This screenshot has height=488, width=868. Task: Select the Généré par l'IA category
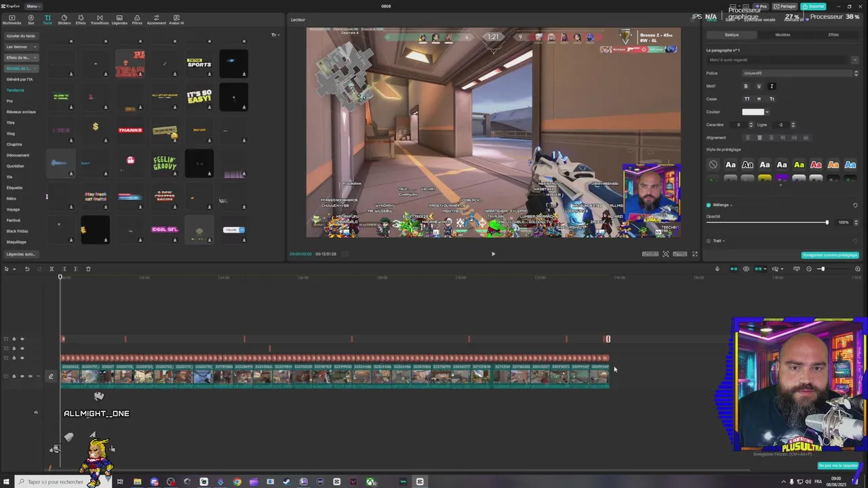pos(20,79)
